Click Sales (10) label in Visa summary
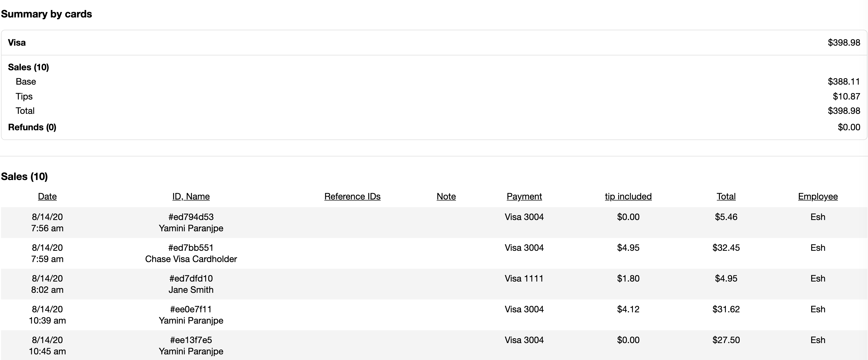Viewport: 868px width, 360px height. point(29,67)
